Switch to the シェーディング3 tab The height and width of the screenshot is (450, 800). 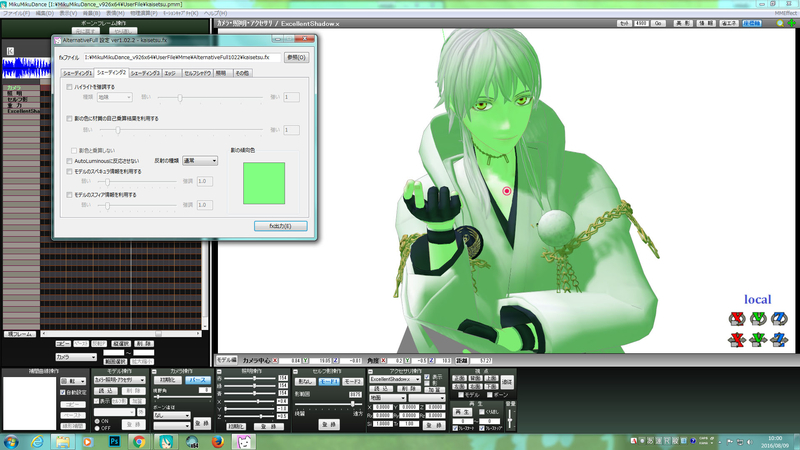[x=145, y=73]
